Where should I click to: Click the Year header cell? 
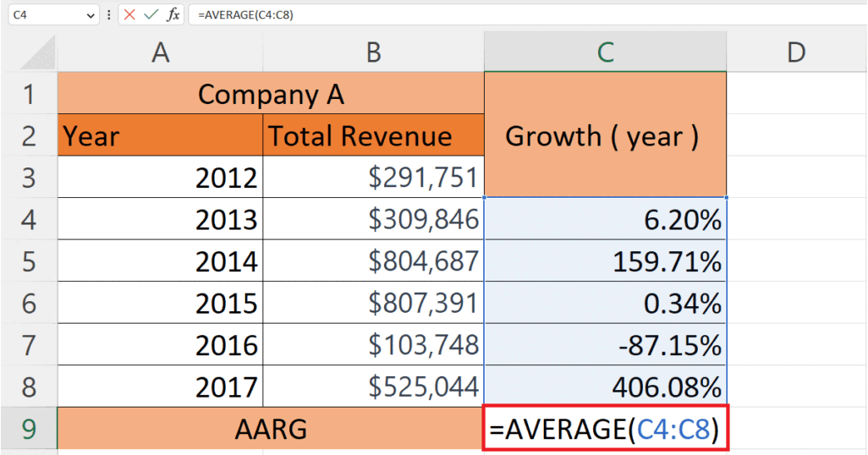coord(160,135)
